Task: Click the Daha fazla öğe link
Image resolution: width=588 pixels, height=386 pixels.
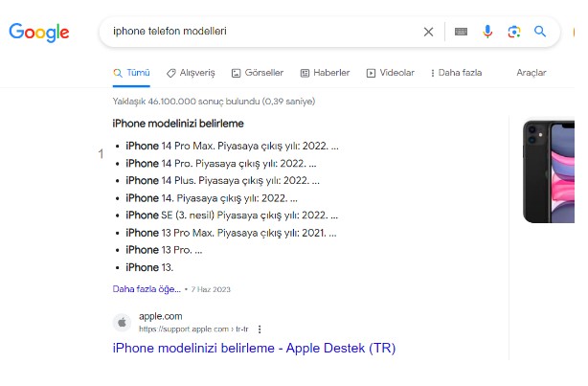Action: pyautogui.click(x=146, y=288)
